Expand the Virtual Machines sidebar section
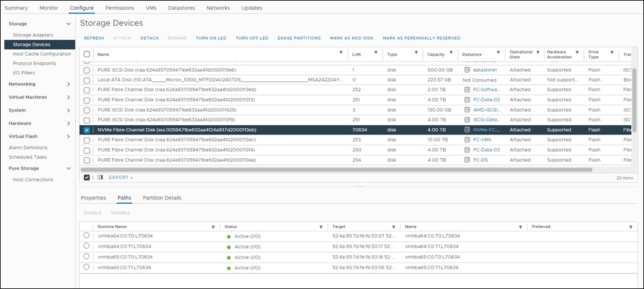Image resolution: width=644 pixels, height=289 pixels. pyautogui.click(x=69, y=98)
